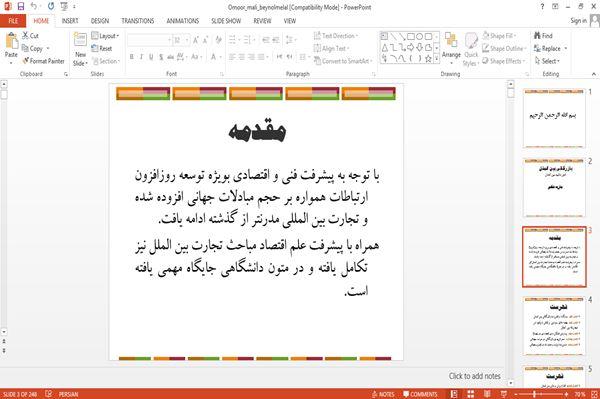Toggle Underline formatting
Image resolution: width=600 pixels, height=399 pixels.
[151, 57]
